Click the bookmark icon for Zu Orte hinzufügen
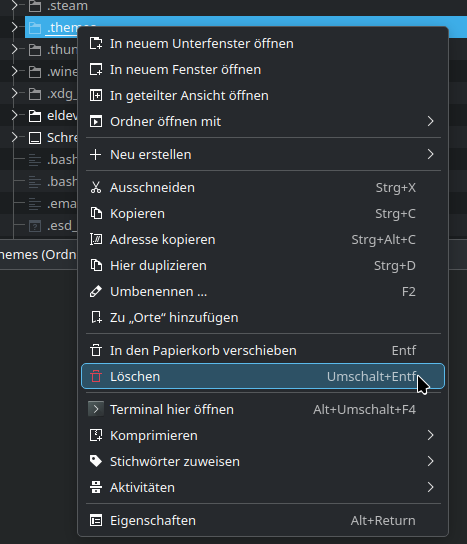This screenshot has width=467, height=544. click(96, 317)
